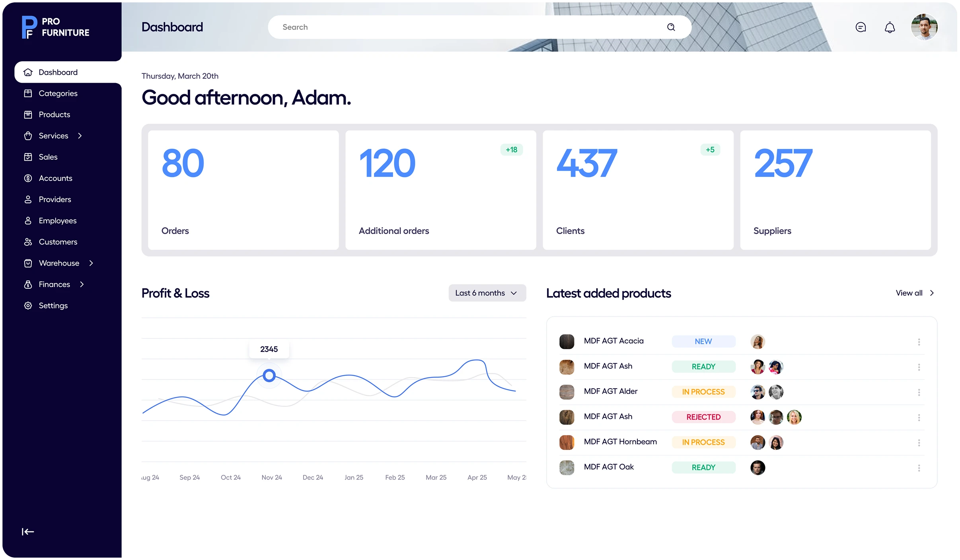Click the MDF AGT Alder product name
This screenshot has height=560, width=960.
click(x=610, y=391)
